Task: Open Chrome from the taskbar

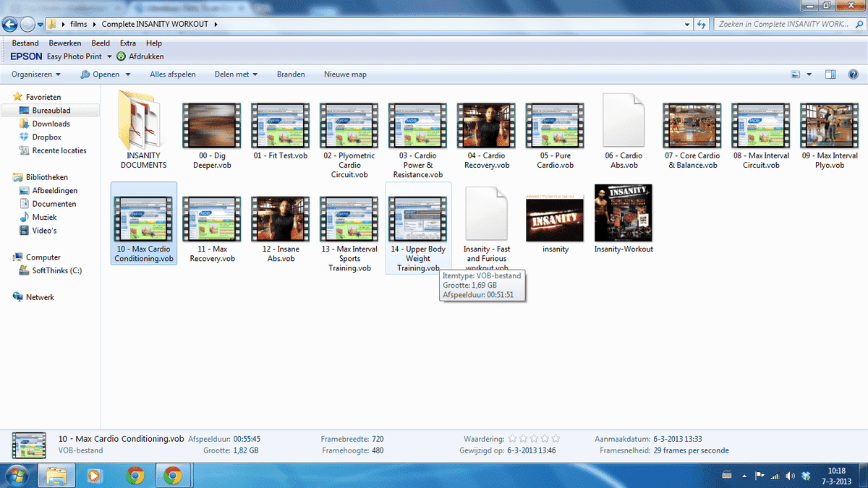Action: coord(135,475)
